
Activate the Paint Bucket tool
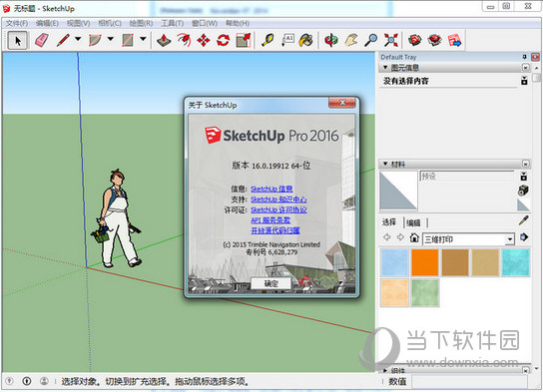tap(306, 41)
